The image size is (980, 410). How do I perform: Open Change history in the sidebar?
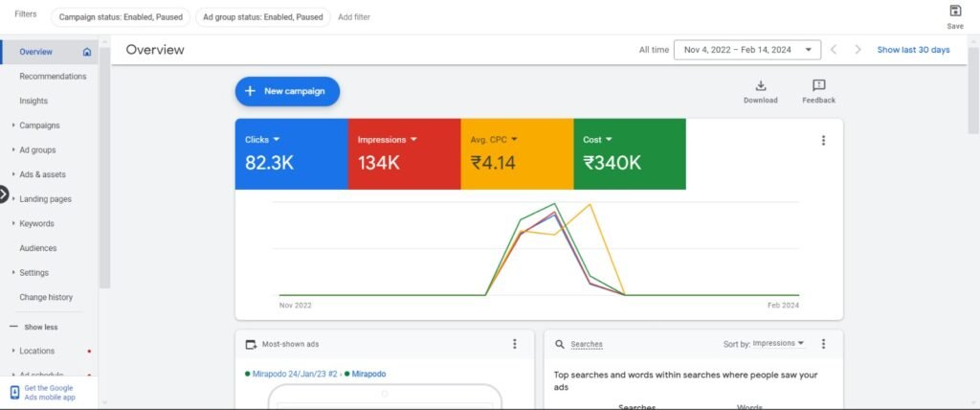[x=46, y=297]
